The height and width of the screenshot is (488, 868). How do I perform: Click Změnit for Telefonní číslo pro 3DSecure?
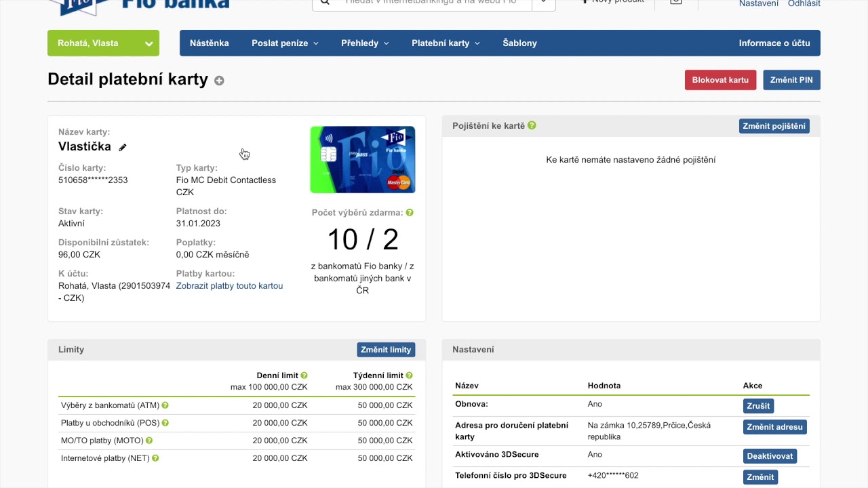pyautogui.click(x=760, y=477)
